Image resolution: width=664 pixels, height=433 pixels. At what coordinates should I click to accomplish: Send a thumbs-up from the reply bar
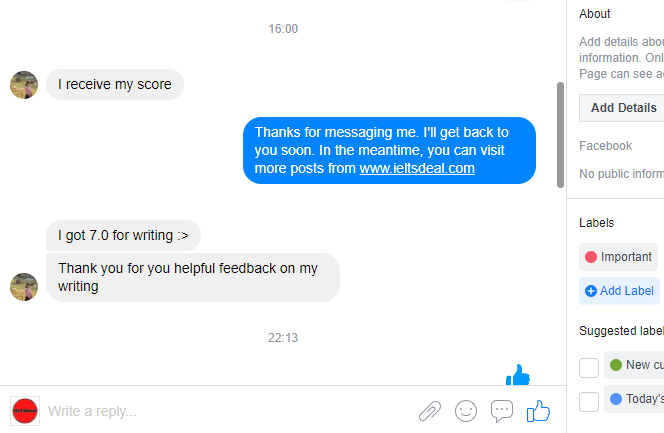(538, 411)
